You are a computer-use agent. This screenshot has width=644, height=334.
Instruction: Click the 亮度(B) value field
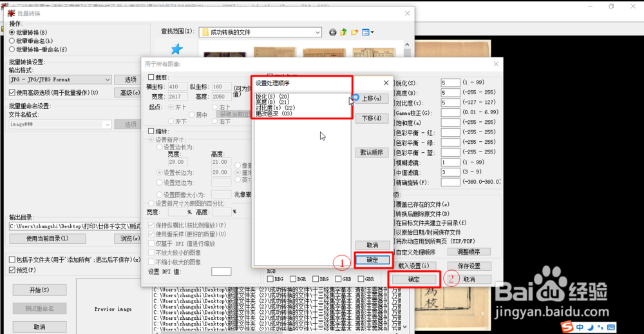click(450, 93)
